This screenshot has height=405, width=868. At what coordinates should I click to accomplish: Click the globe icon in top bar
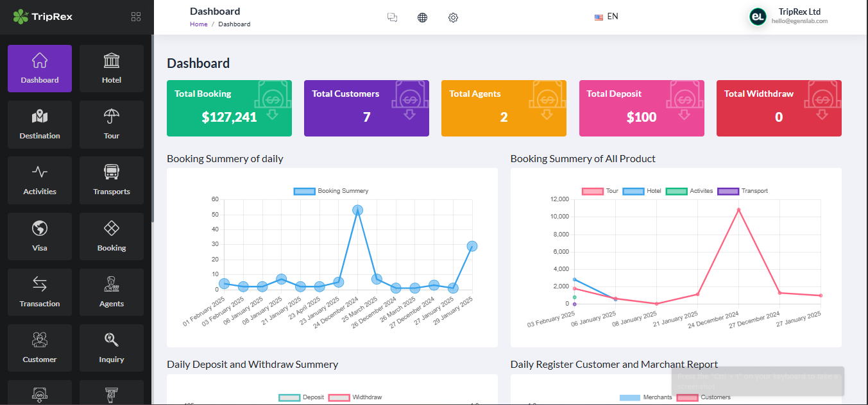pos(422,17)
